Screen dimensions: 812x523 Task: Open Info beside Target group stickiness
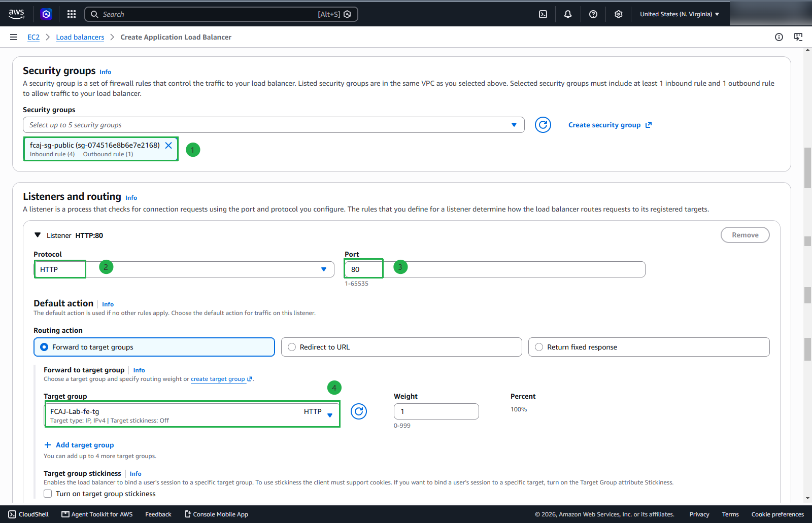tap(136, 474)
